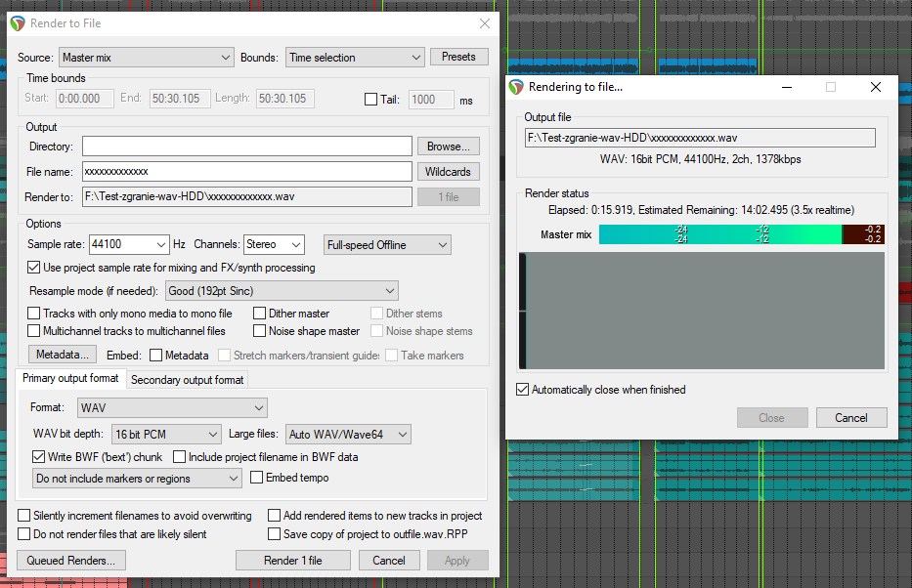Switch to Secondary output format tab
The image size is (912, 588).
point(188,379)
